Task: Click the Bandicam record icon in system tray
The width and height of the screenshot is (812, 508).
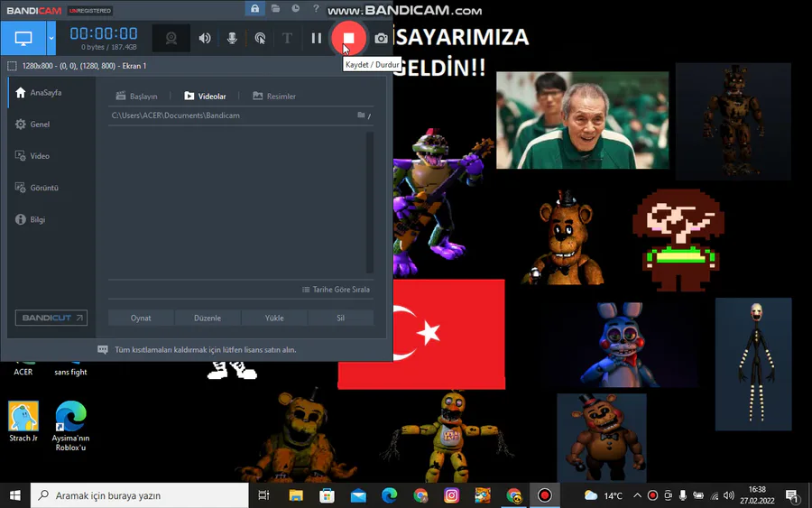Action: (x=652, y=495)
